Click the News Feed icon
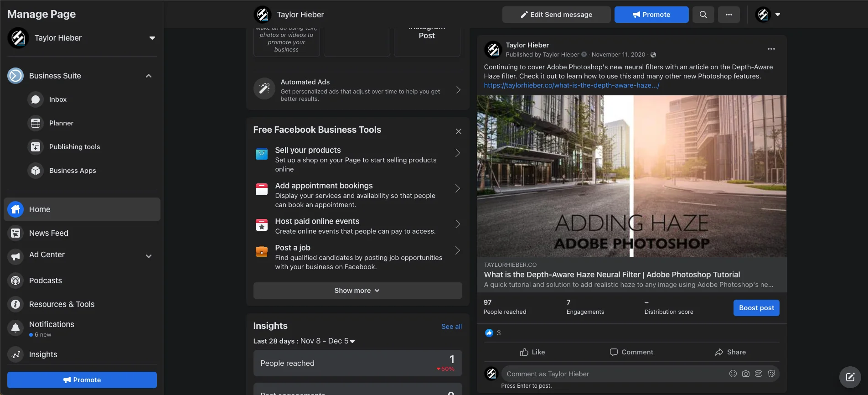Image resolution: width=868 pixels, height=395 pixels. (15, 233)
